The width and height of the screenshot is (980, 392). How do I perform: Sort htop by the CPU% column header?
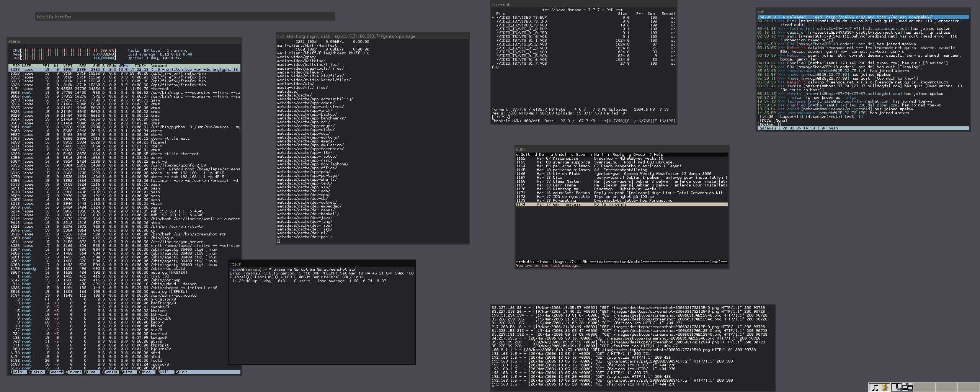tap(111, 65)
